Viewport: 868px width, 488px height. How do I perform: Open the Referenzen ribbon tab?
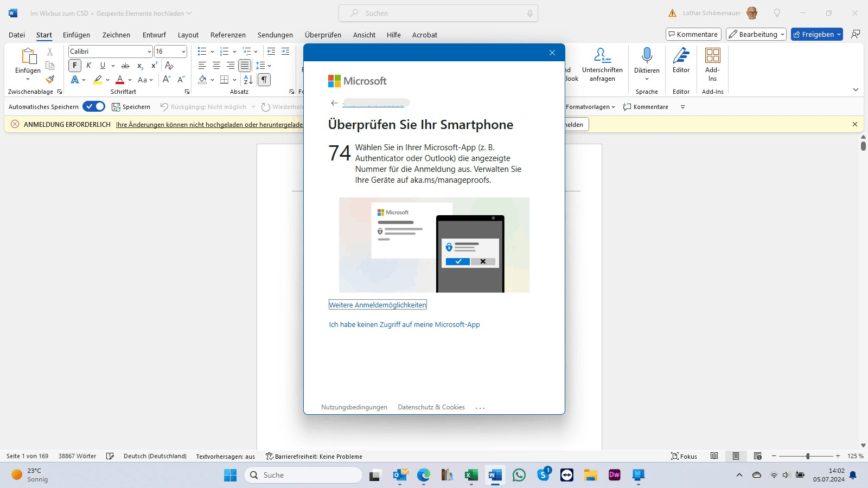click(228, 35)
